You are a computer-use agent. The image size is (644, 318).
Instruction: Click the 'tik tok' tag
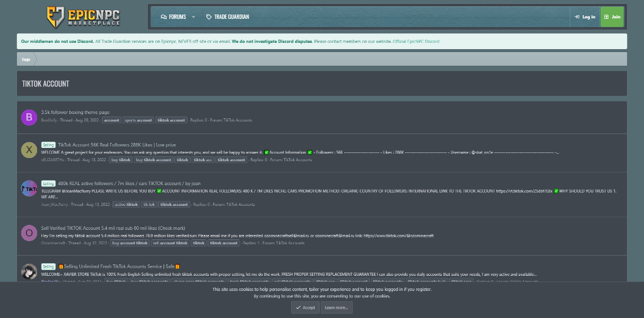pos(149,205)
